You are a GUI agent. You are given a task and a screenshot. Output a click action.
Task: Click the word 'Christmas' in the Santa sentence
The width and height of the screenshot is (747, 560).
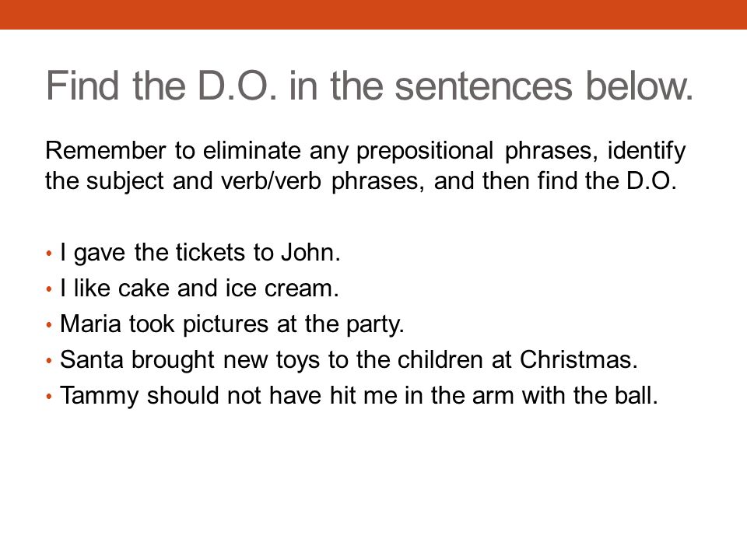point(578,359)
